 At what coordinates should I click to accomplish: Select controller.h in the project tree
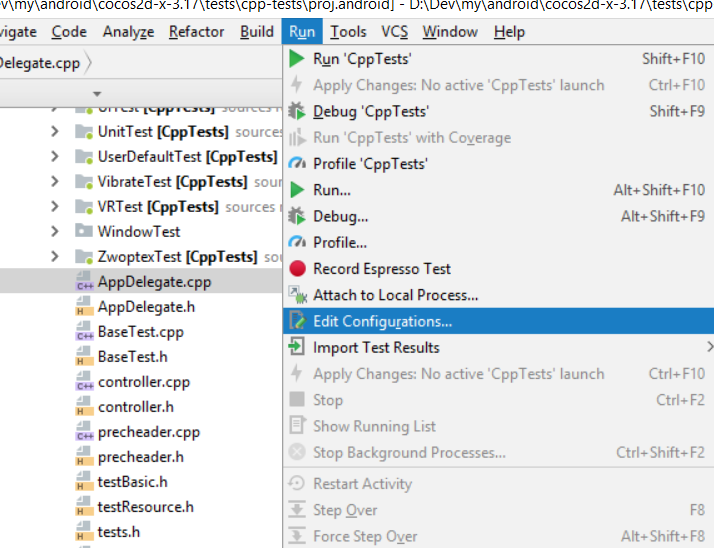135,407
